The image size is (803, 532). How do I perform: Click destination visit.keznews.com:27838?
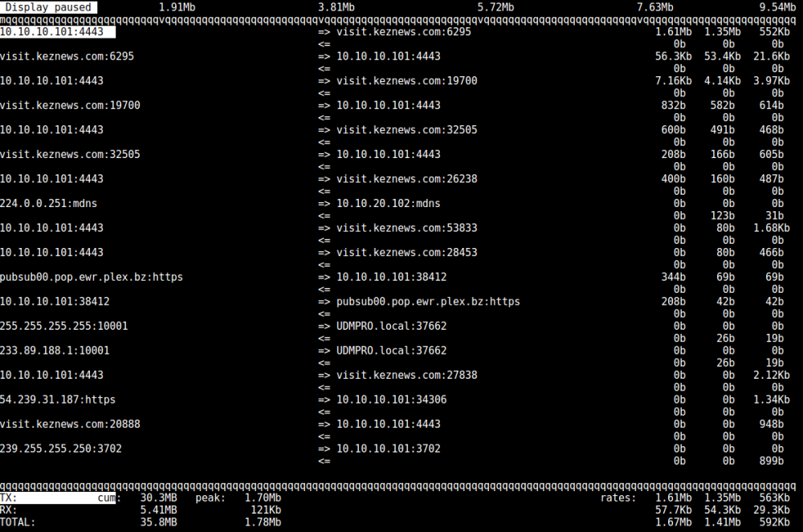406,376
